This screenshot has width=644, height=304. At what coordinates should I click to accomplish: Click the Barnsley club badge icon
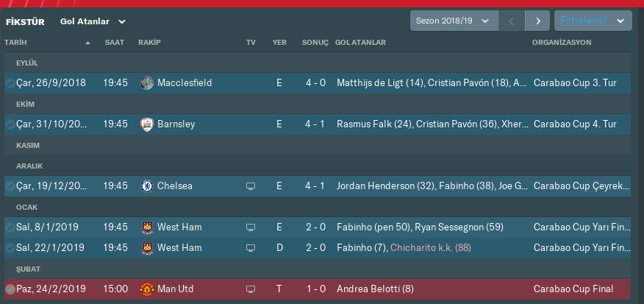(146, 124)
